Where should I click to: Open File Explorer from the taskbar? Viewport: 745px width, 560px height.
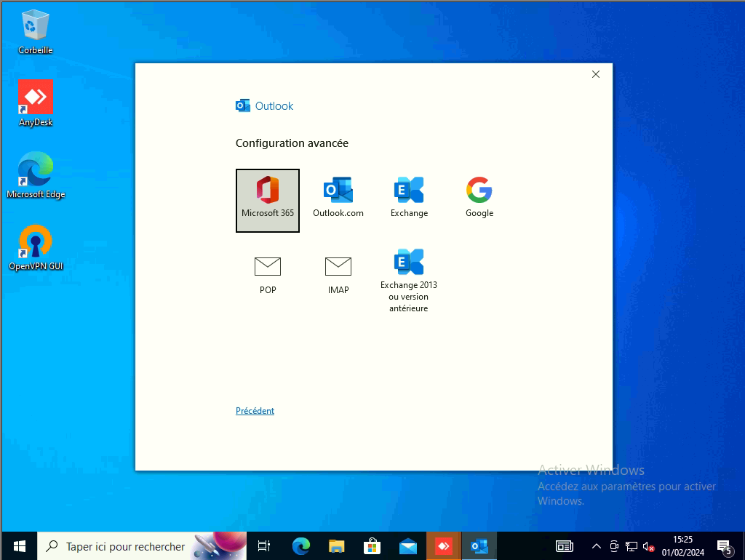[336, 546]
